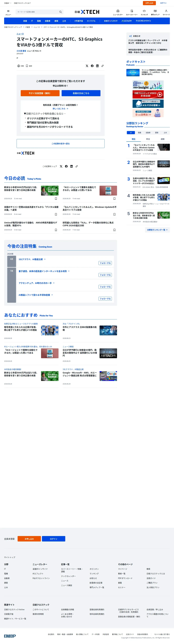
Task: Click the magnifier search icon
Action: point(60,12)
